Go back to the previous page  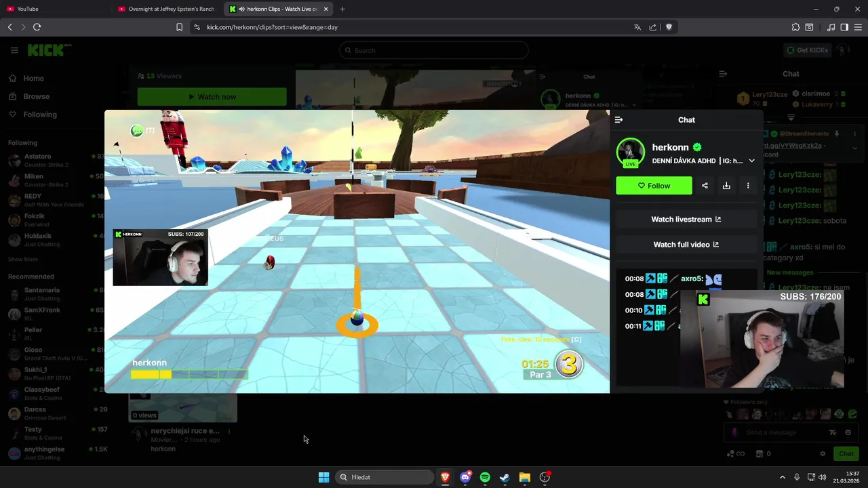9,27
